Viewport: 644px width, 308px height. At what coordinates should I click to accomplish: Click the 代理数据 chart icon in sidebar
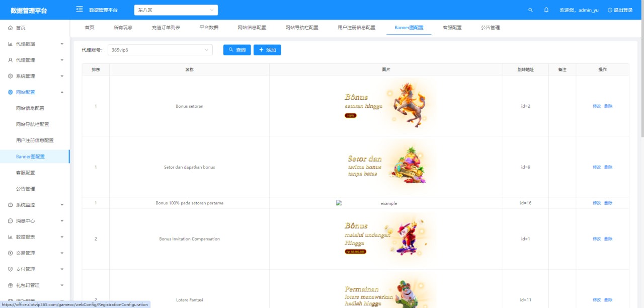point(11,44)
